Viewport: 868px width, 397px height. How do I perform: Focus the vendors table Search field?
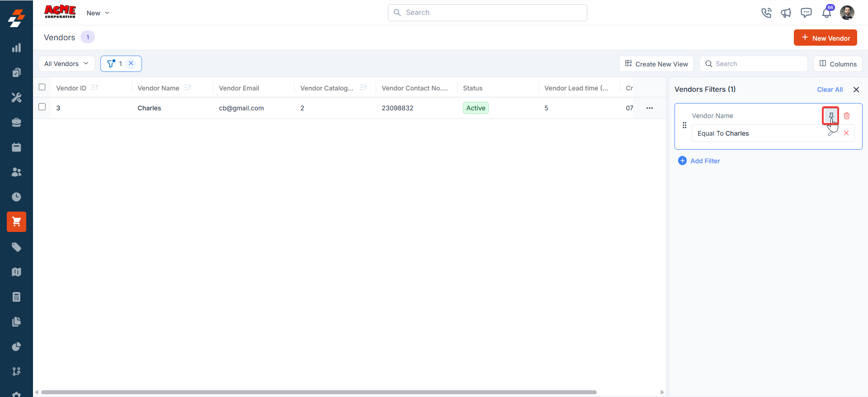[x=754, y=64]
